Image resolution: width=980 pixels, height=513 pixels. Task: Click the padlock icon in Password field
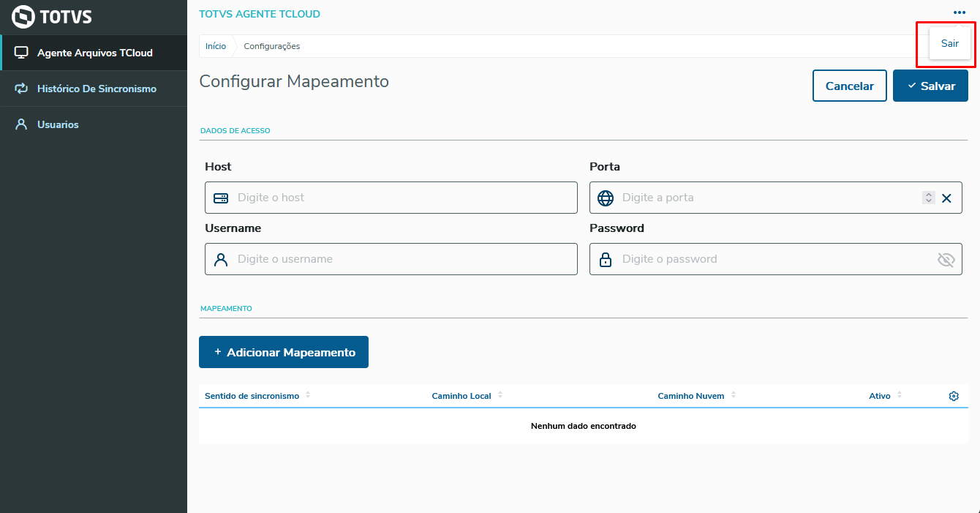[x=606, y=259]
